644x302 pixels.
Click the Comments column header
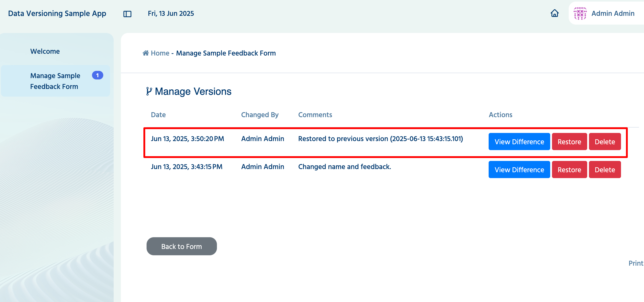point(315,115)
